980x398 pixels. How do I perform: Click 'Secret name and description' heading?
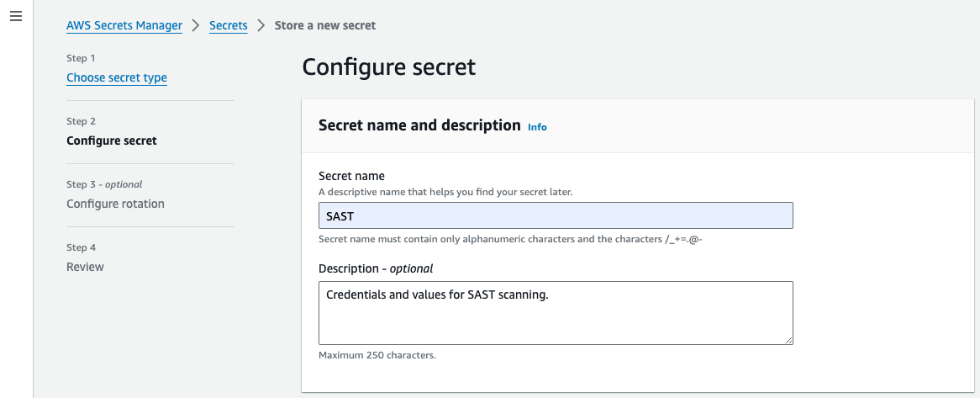point(419,125)
